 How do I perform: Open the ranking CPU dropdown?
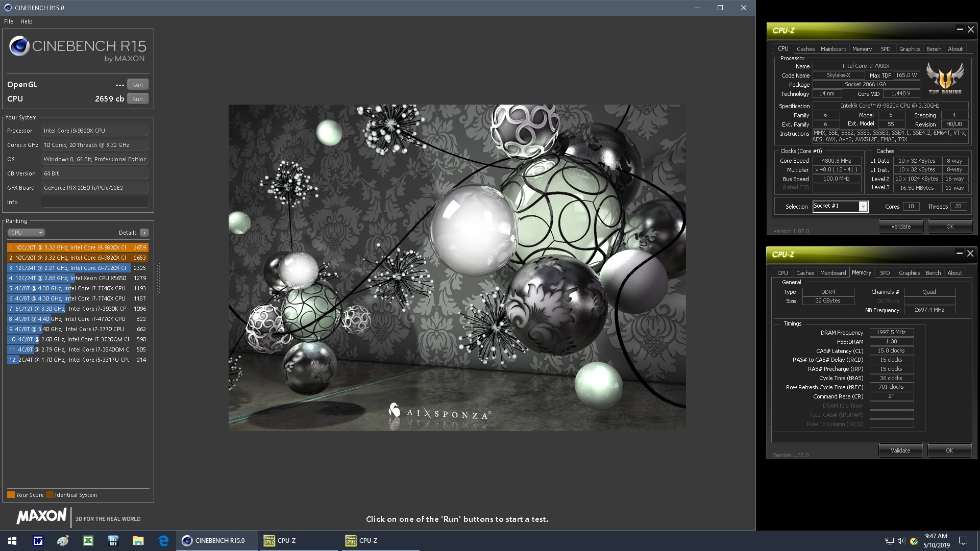(26, 233)
